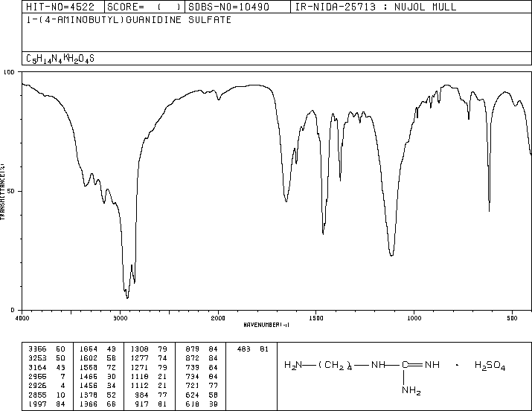Select peak table value "1112"
This screenshot has height=411, width=532.
pos(139,386)
